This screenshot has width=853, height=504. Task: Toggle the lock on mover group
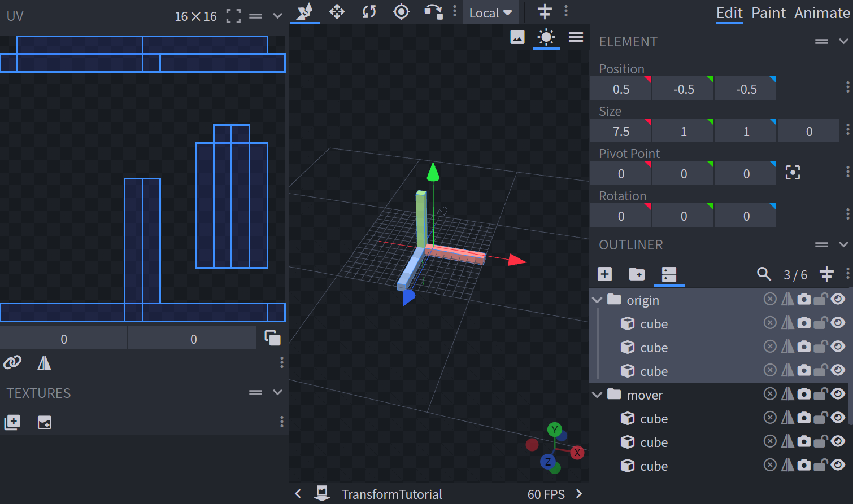point(821,394)
